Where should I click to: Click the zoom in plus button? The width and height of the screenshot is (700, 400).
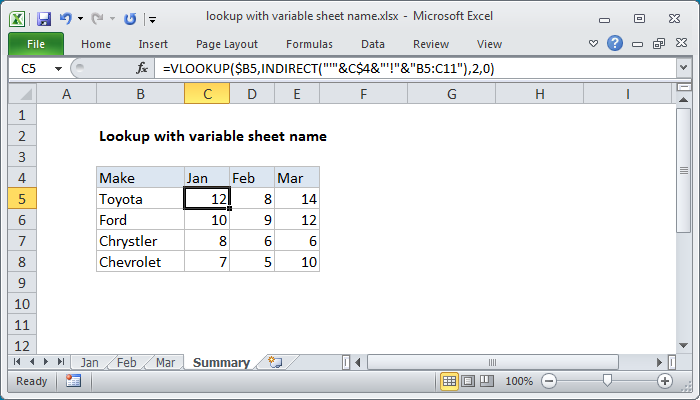664,381
